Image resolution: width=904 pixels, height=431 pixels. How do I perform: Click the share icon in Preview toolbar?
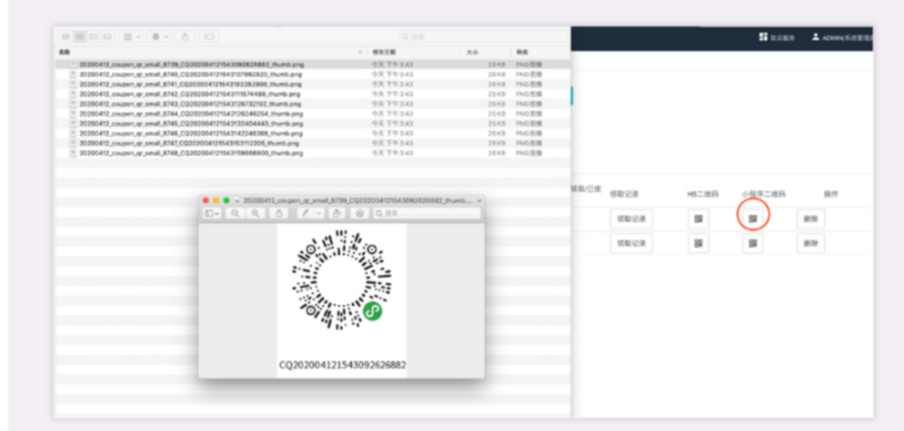(x=280, y=213)
